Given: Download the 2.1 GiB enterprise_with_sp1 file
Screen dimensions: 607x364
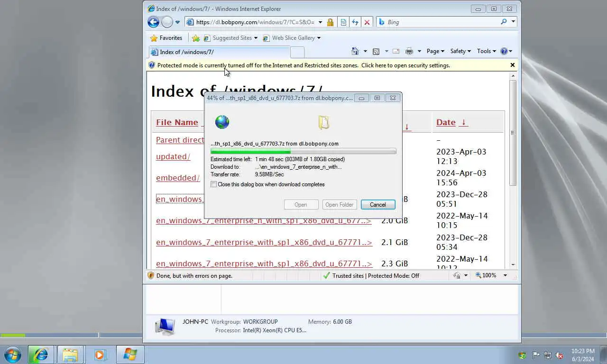Looking at the screenshot, I should point(264,242).
